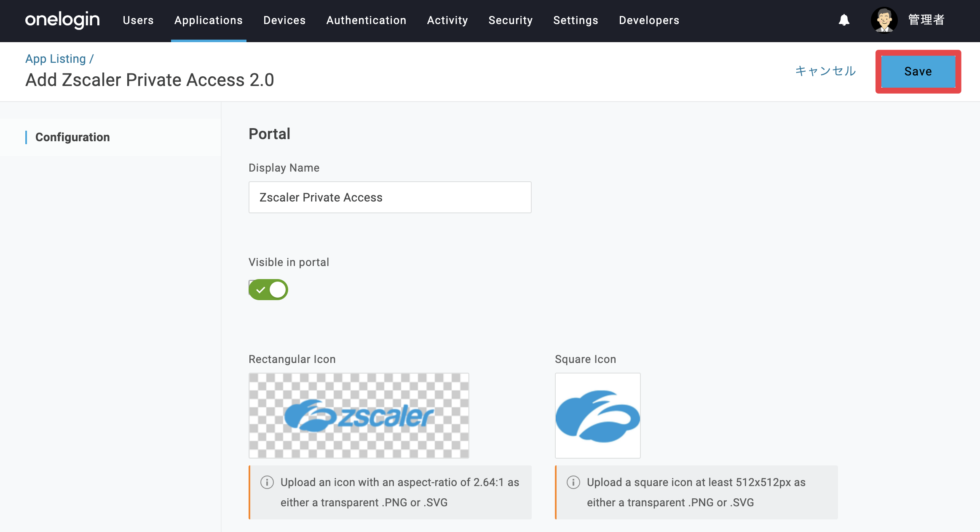Select the Zscaler square cloud icon
Image resolution: width=980 pixels, height=532 pixels.
point(598,416)
